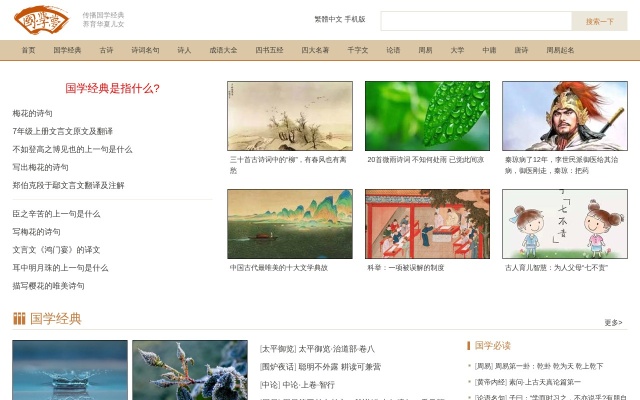Select 四大名著 in the navigation bar
Image resolution: width=640 pixels, height=400 pixels.
pyautogui.click(x=315, y=50)
